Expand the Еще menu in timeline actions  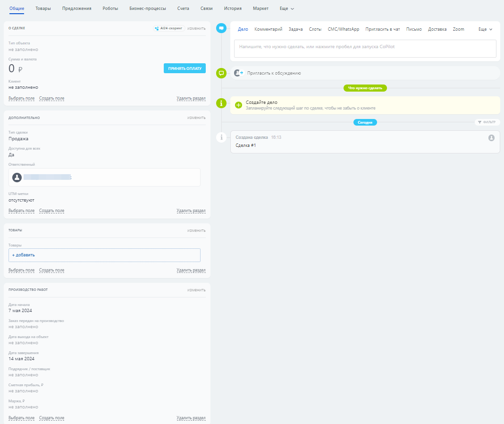[485, 29]
